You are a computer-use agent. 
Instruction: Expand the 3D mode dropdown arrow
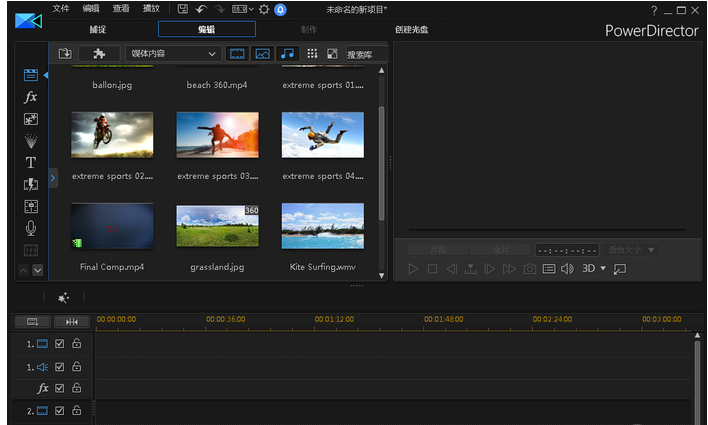603,269
